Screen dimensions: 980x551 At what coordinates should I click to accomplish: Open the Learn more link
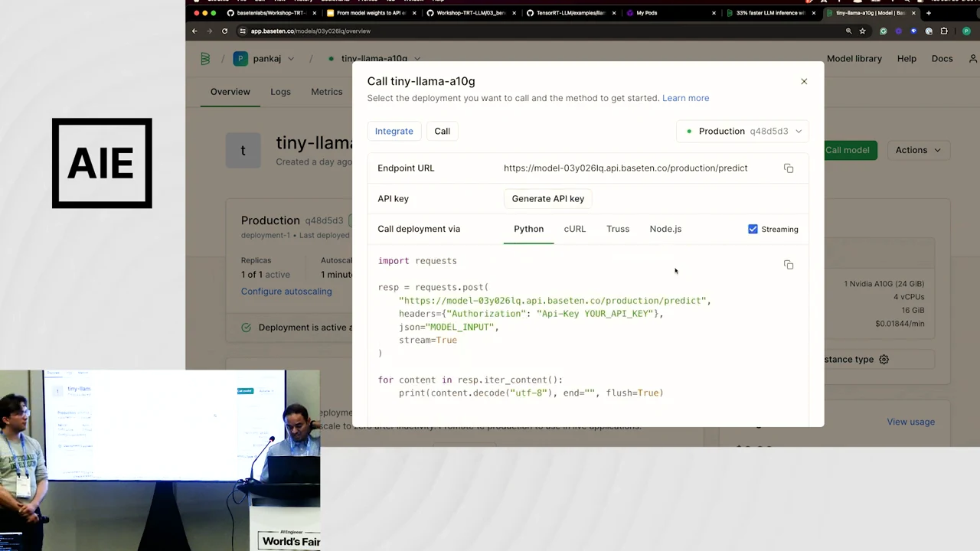(x=685, y=98)
